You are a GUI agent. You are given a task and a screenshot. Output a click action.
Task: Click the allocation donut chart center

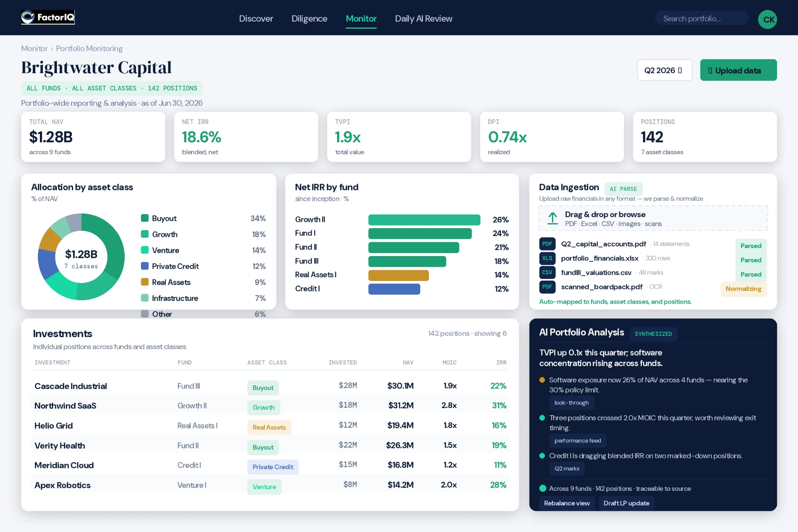81,257
